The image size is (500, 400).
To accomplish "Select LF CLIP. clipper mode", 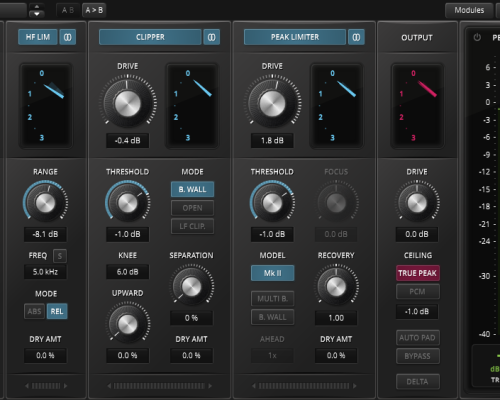I will click(192, 226).
